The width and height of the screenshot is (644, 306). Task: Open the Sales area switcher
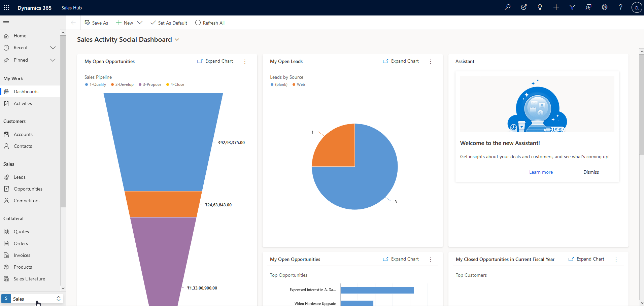tap(32, 299)
